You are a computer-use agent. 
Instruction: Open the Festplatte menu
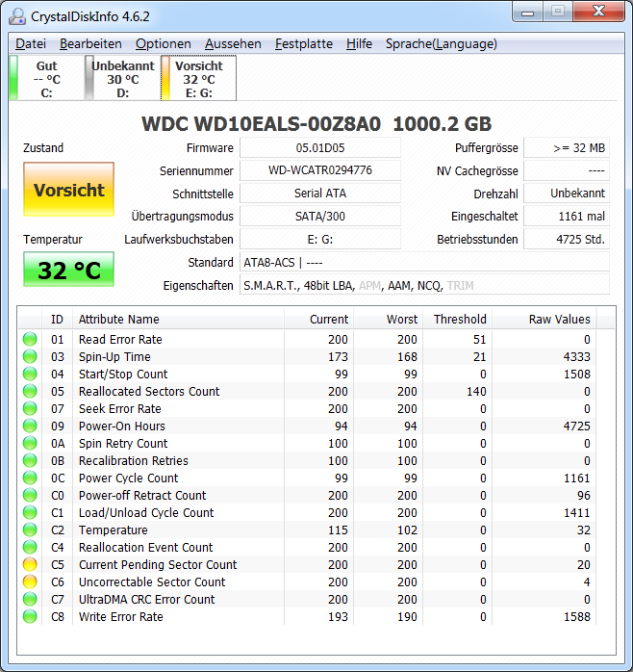tap(304, 43)
